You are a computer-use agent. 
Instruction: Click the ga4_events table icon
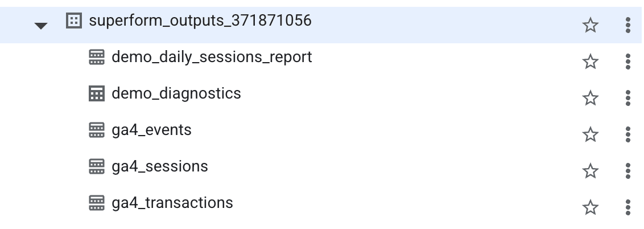click(97, 130)
